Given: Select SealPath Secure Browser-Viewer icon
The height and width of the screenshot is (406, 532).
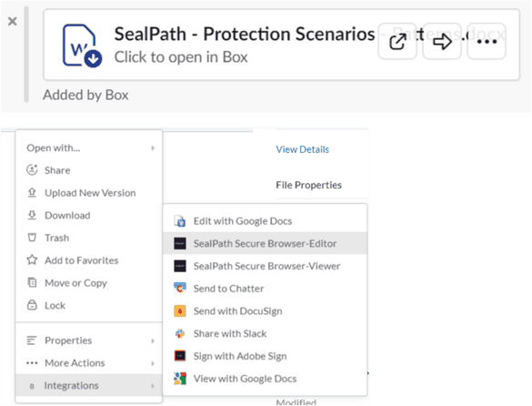Looking at the screenshot, I should pos(180,266).
